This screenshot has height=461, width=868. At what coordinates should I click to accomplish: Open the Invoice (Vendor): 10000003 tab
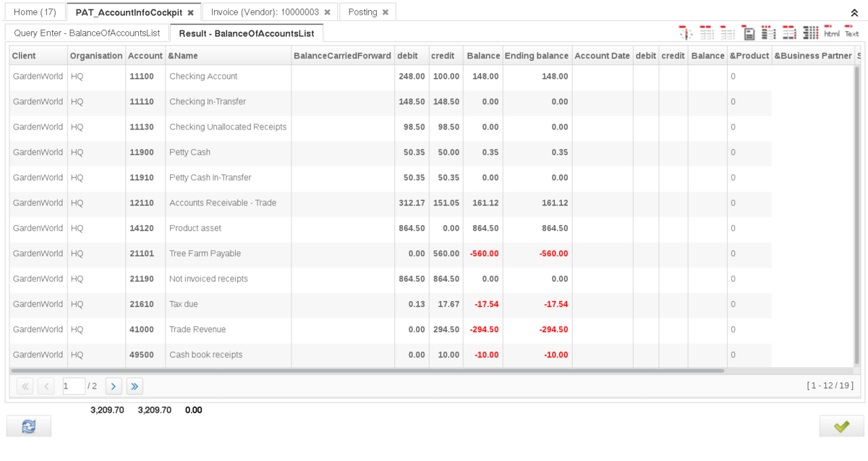coord(265,12)
